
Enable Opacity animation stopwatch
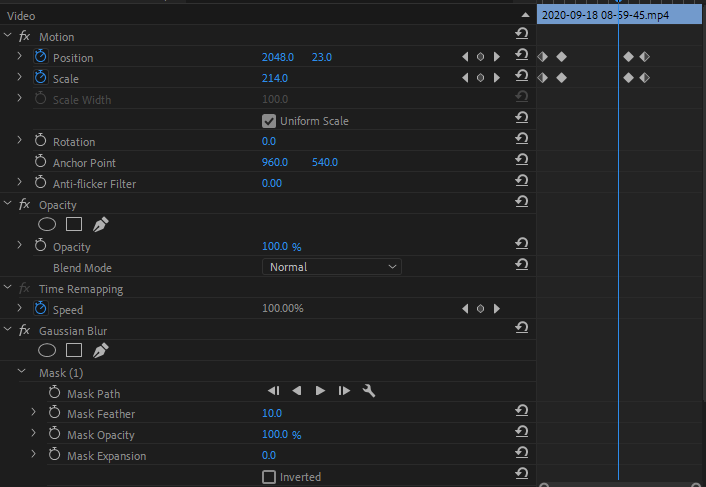[x=41, y=245]
